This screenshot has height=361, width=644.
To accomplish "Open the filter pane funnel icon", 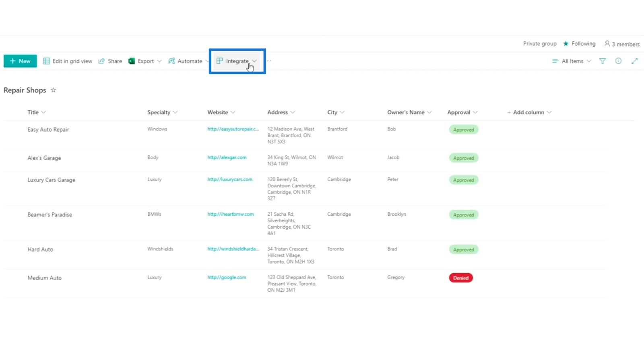I will (603, 61).
